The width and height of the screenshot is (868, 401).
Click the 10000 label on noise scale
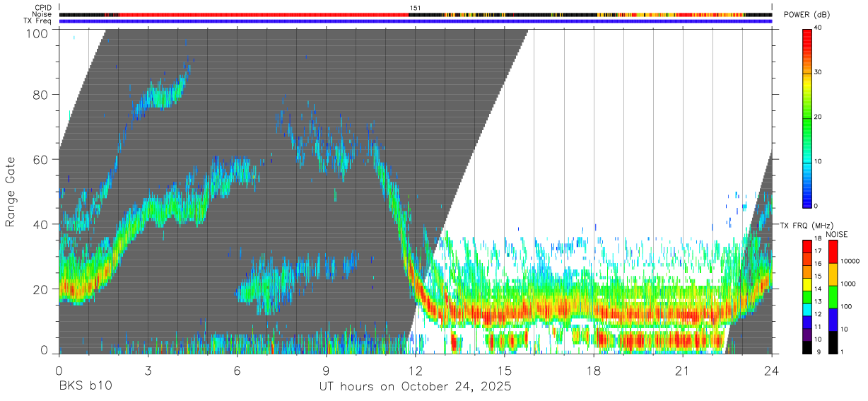coord(852,262)
